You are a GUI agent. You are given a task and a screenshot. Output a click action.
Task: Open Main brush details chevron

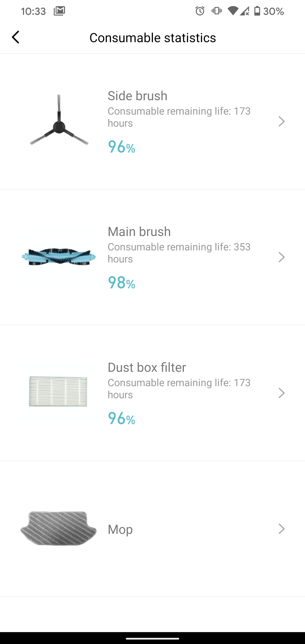click(x=281, y=257)
